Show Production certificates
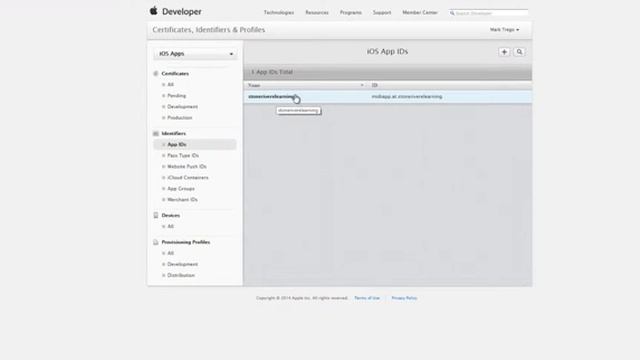Screen dimensions: 640x360 pos(180,118)
